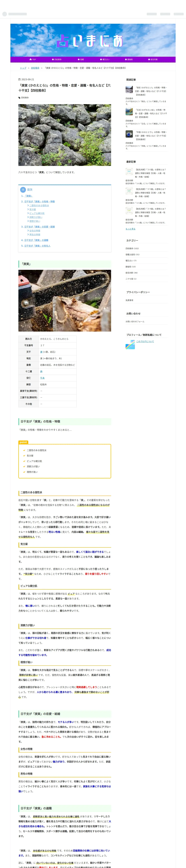This screenshot has height=868, width=186.
Task: Open the 曜日占い navigation menu item
Action: point(105,59)
